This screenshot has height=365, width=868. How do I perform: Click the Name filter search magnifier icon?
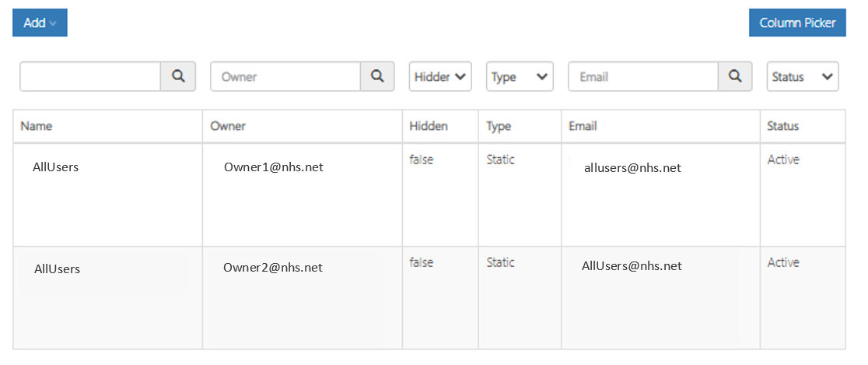pyautogui.click(x=178, y=76)
